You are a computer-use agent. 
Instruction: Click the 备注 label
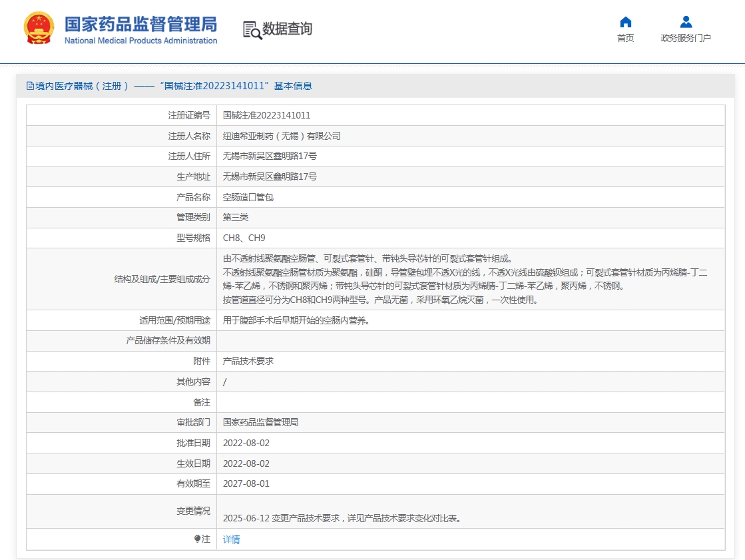click(202, 402)
